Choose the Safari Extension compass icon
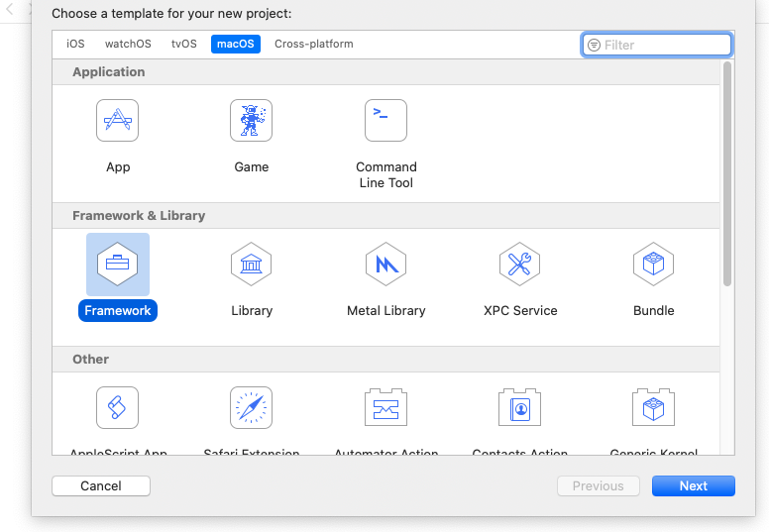The image size is (769, 532). coord(251,407)
